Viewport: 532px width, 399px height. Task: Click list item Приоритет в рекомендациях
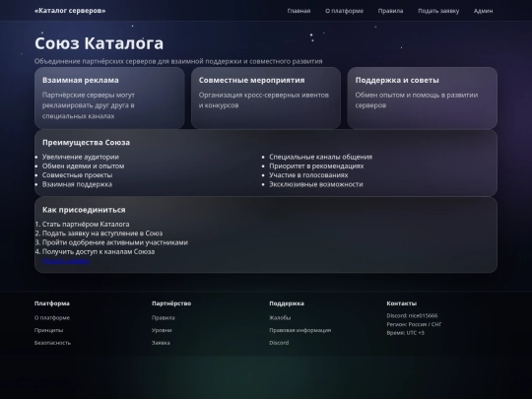pyautogui.click(x=316, y=166)
